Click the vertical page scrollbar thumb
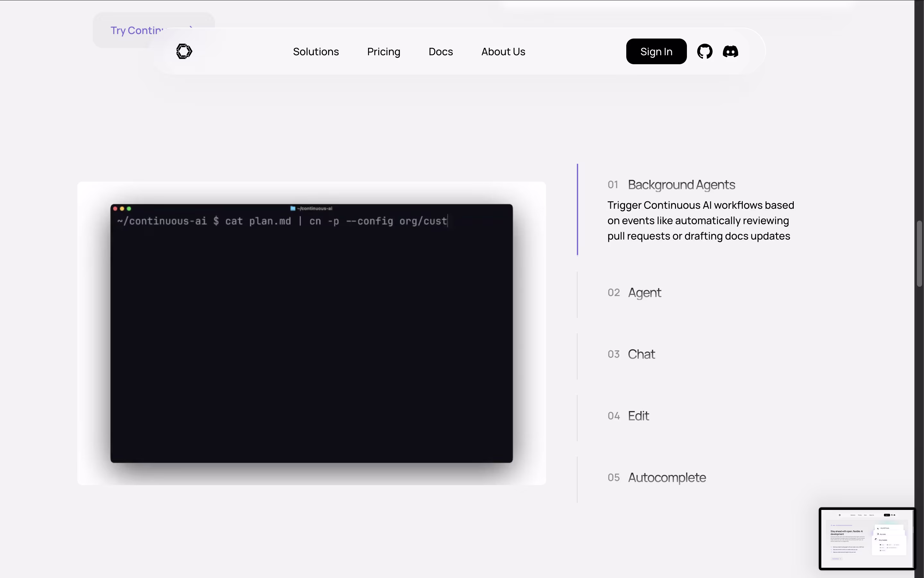 coord(920,253)
